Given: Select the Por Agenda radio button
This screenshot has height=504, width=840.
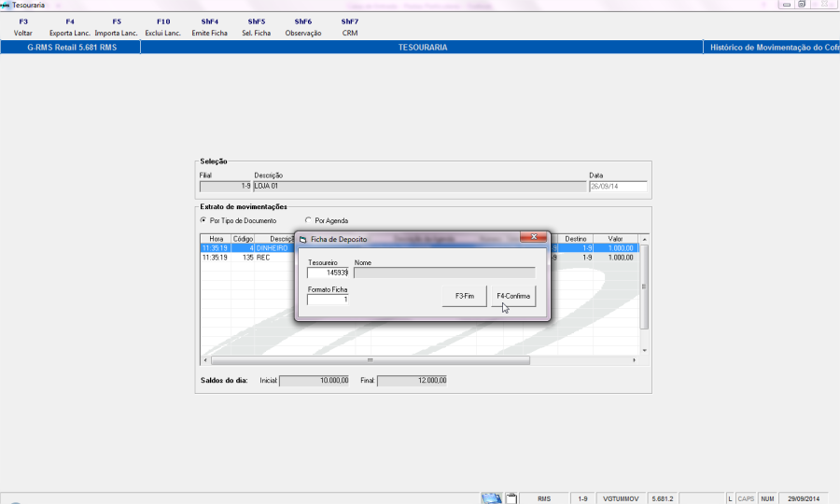Looking at the screenshot, I should click(x=308, y=220).
